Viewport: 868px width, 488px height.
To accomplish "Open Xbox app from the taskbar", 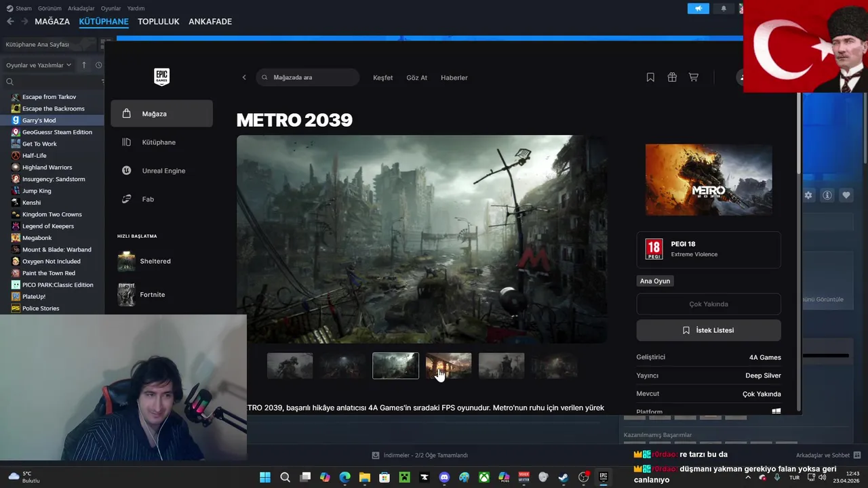I will coord(484,477).
